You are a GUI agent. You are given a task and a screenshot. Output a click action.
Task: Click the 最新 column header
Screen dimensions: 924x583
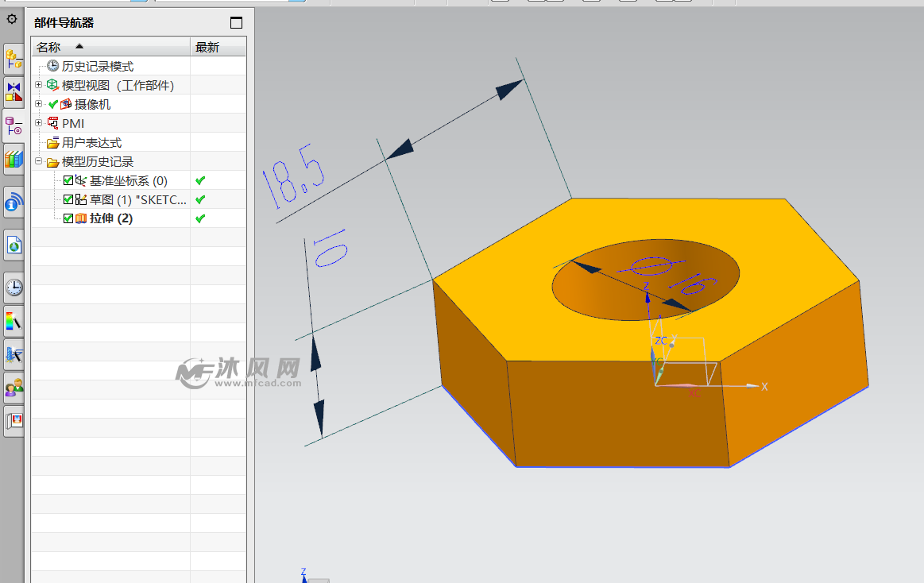point(218,47)
